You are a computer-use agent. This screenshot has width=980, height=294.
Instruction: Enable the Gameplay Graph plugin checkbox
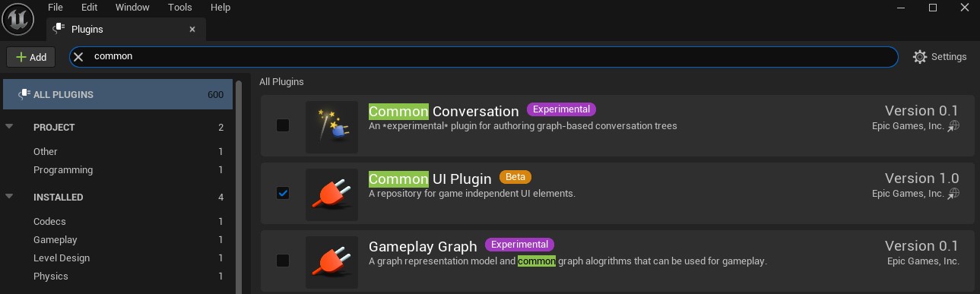pyautogui.click(x=283, y=261)
